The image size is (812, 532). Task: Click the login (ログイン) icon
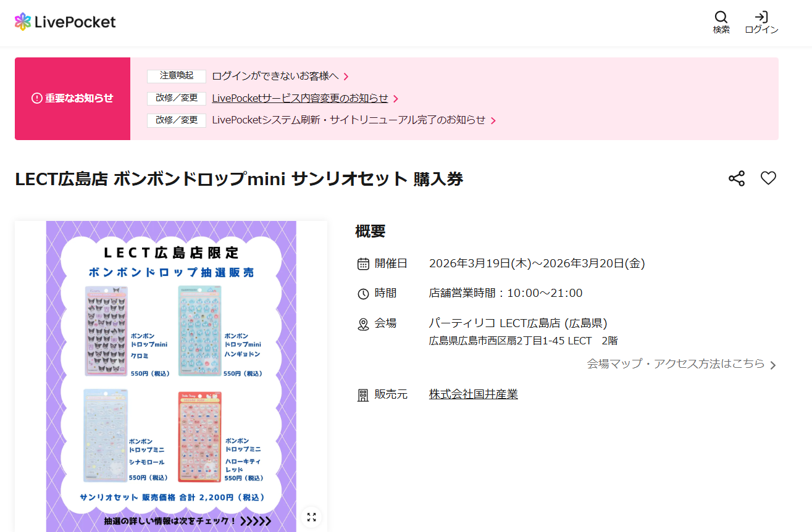(761, 17)
